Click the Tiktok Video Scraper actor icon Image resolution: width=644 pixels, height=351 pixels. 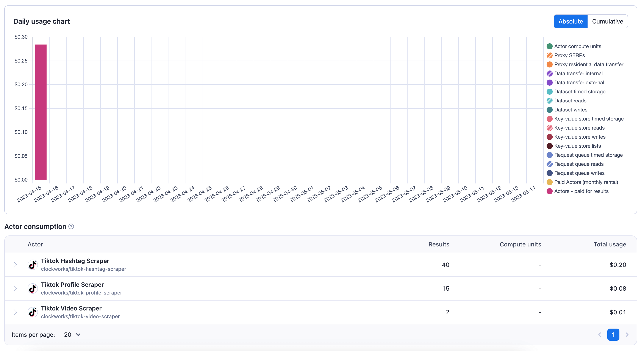click(33, 312)
